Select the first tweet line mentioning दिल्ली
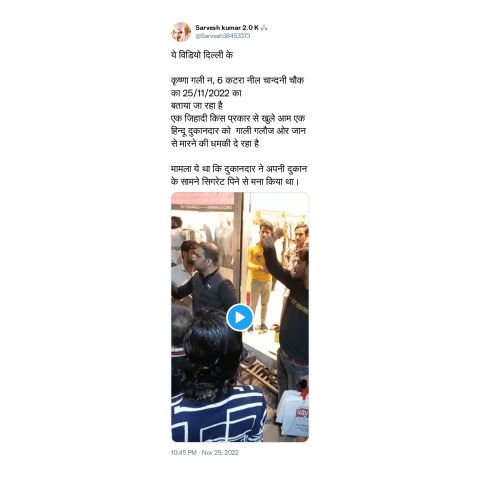480x480 pixels. click(x=202, y=55)
